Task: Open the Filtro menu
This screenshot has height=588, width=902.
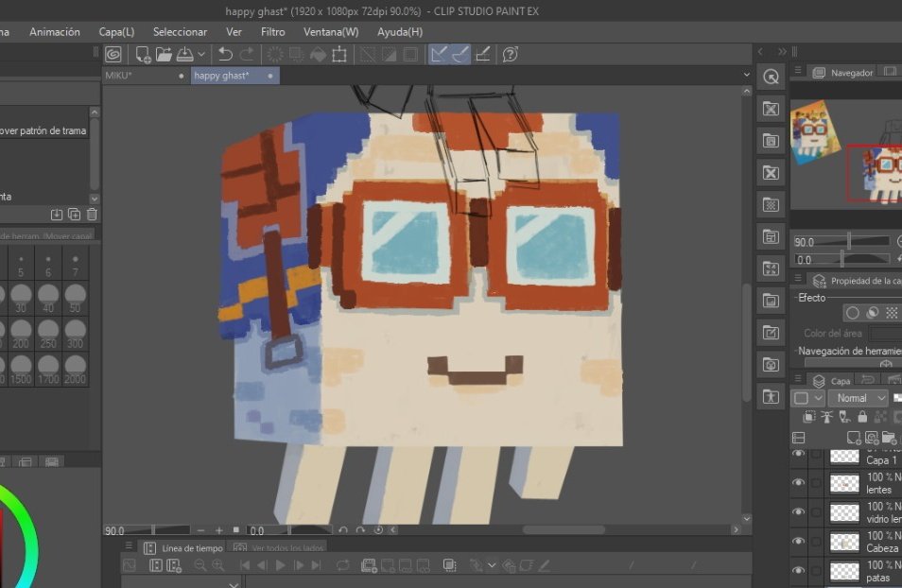Action: pos(272,32)
